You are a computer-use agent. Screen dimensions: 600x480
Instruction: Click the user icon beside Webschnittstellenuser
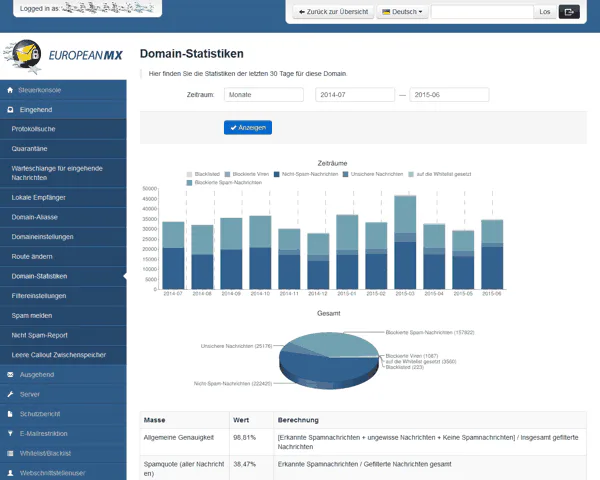(x=10, y=473)
